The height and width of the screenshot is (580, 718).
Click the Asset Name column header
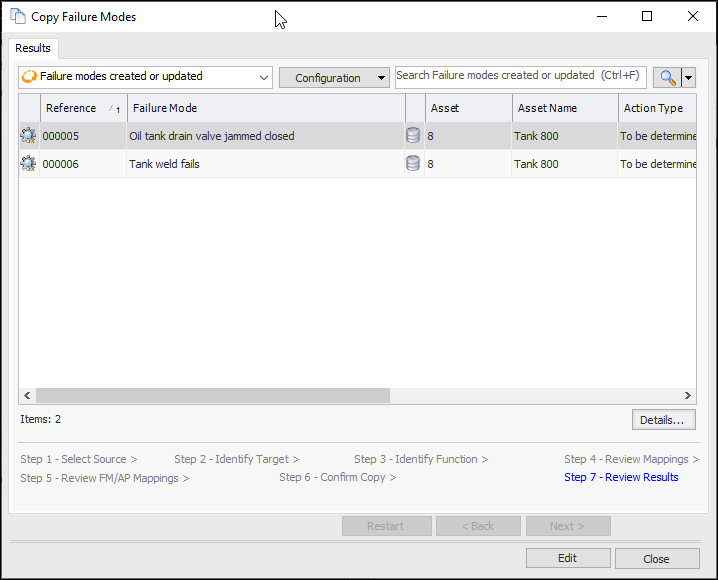(x=547, y=108)
